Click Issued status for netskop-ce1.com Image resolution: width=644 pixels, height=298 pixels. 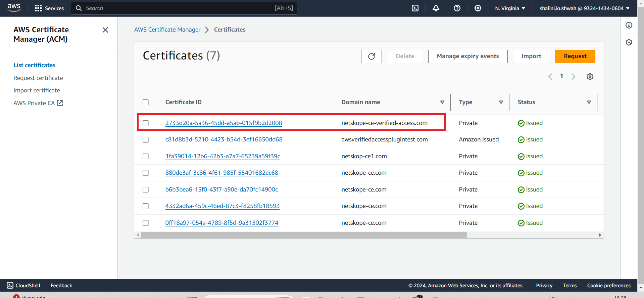point(530,156)
